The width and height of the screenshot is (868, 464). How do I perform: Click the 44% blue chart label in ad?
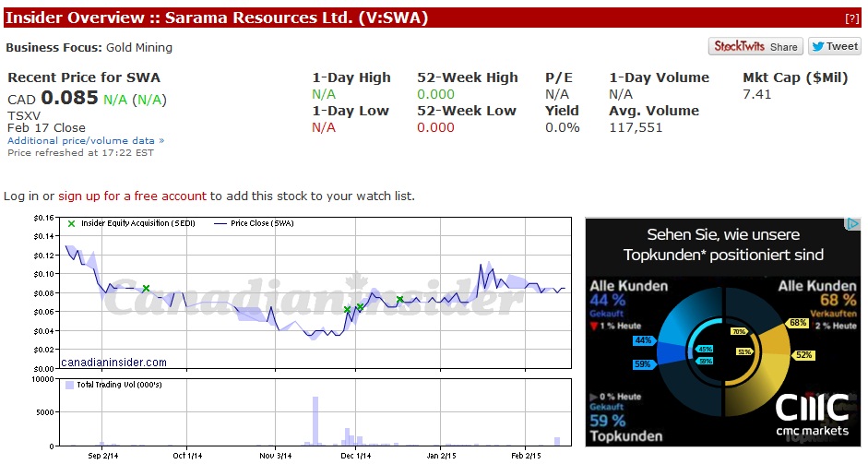[x=643, y=340]
